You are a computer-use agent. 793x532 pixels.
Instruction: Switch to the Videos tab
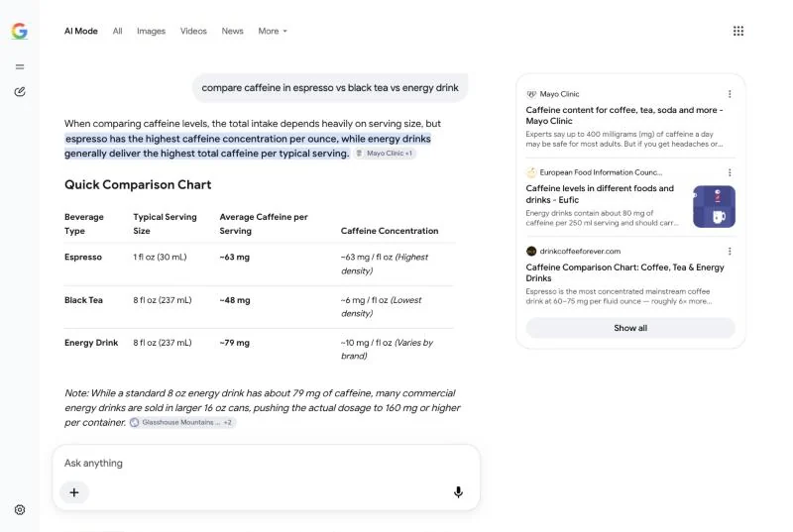(x=193, y=31)
